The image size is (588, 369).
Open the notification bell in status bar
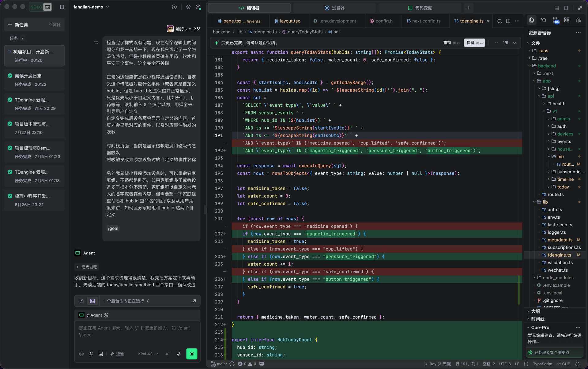click(577, 364)
